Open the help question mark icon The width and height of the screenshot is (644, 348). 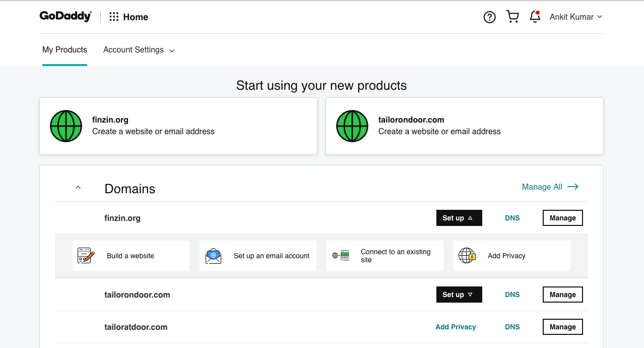pos(489,17)
